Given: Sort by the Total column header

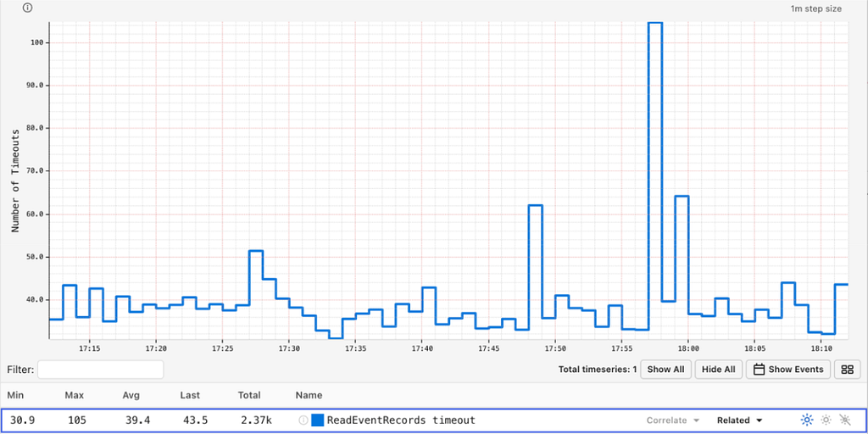Looking at the screenshot, I should click(249, 395).
